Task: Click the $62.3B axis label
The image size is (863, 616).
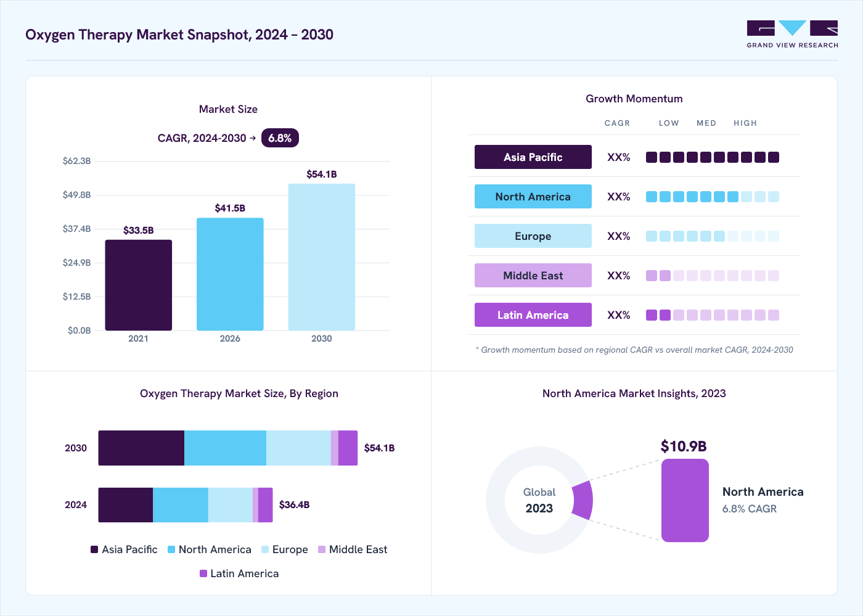Action: (76, 161)
